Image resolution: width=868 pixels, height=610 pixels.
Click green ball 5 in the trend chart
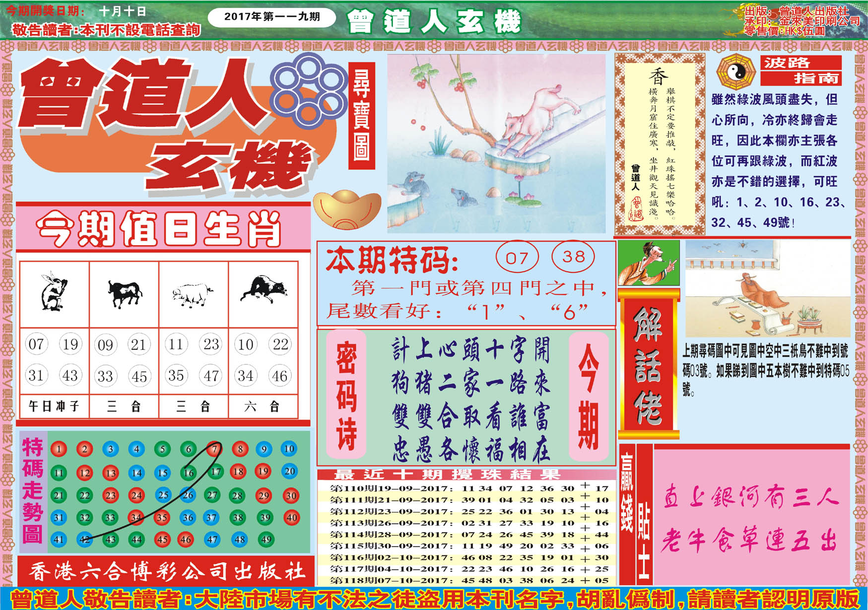[x=162, y=450]
